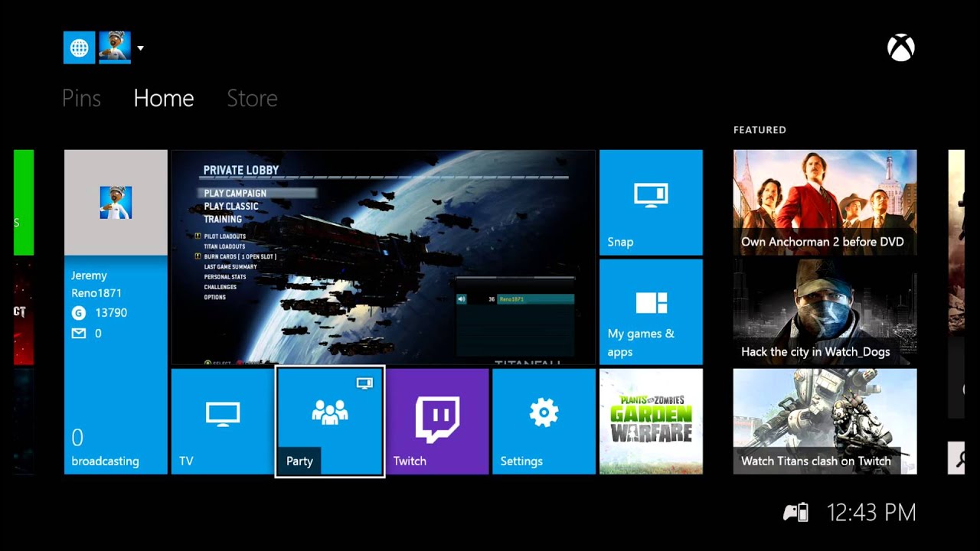The height and width of the screenshot is (551, 980).
Task: Click the gamer avatar in profile tile
Action: tap(116, 203)
